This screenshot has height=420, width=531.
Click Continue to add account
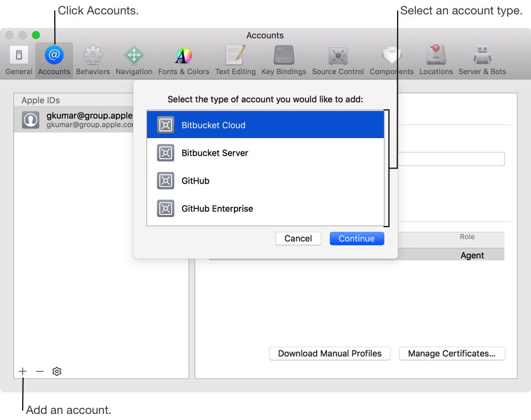tap(357, 238)
